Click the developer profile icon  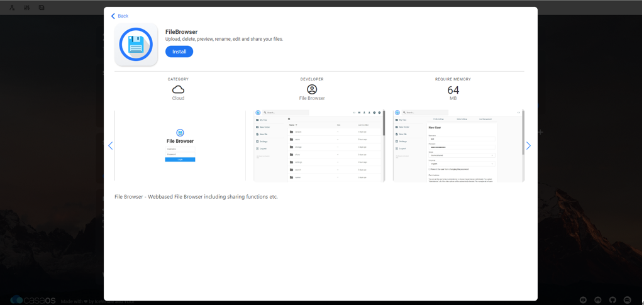click(312, 89)
